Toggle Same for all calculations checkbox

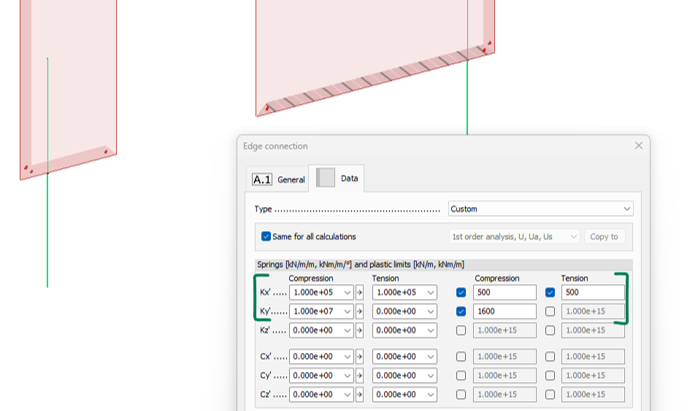(x=266, y=236)
